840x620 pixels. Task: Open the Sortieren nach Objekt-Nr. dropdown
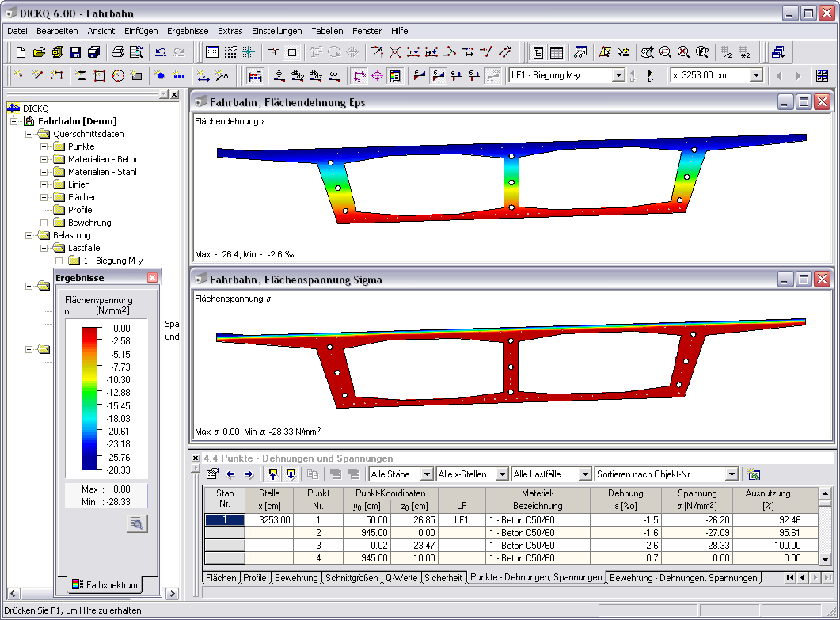[732, 474]
